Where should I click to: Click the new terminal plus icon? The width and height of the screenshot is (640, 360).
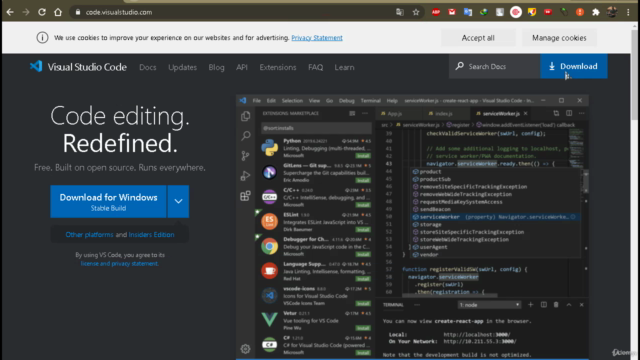pos(531,304)
